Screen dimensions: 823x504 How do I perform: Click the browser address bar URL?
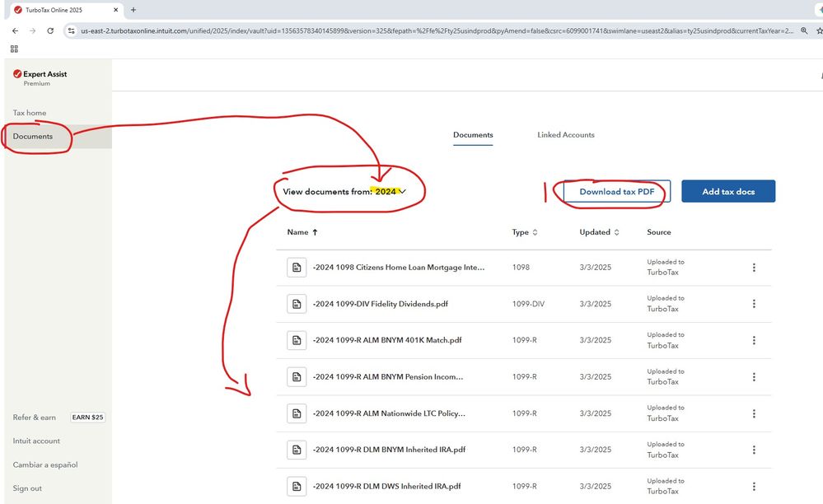(x=437, y=31)
